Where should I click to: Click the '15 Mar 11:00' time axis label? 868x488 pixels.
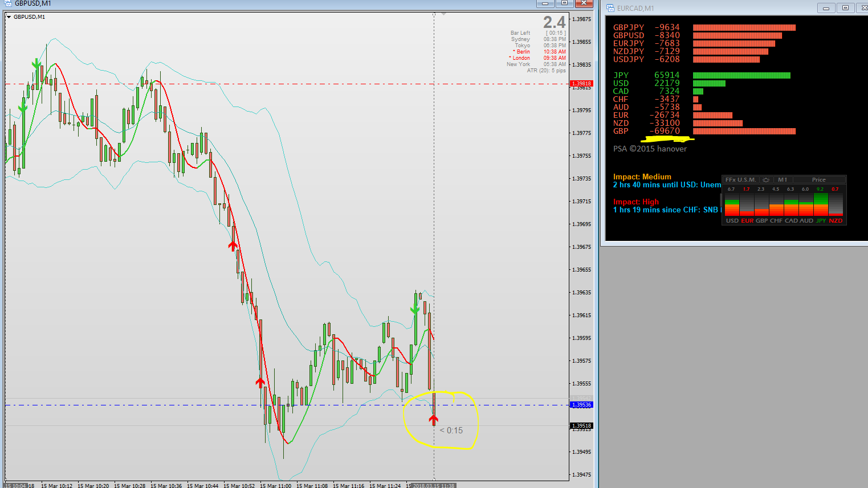pos(276,486)
